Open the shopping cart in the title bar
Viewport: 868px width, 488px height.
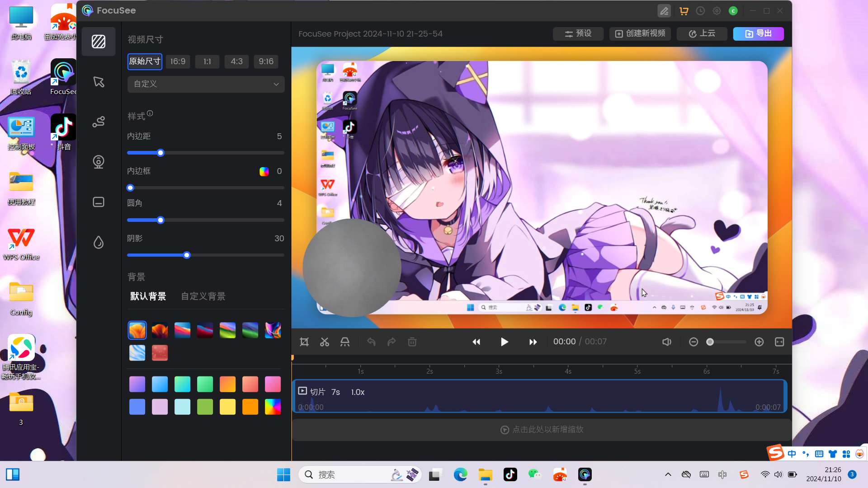coord(684,10)
